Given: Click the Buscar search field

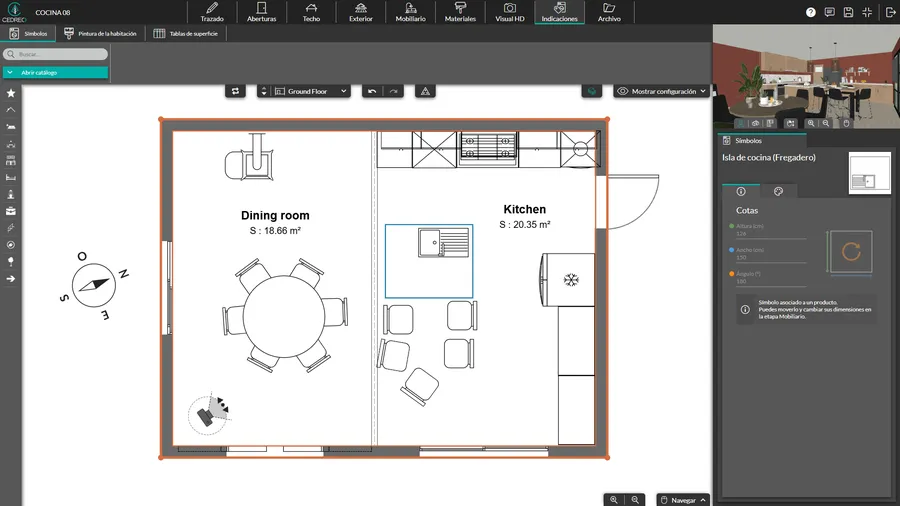Looking at the screenshot, I should click(55, 54).
